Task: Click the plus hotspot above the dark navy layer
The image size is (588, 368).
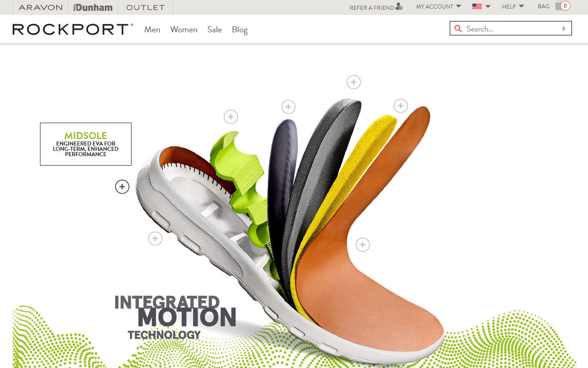Action: [288, 107]
